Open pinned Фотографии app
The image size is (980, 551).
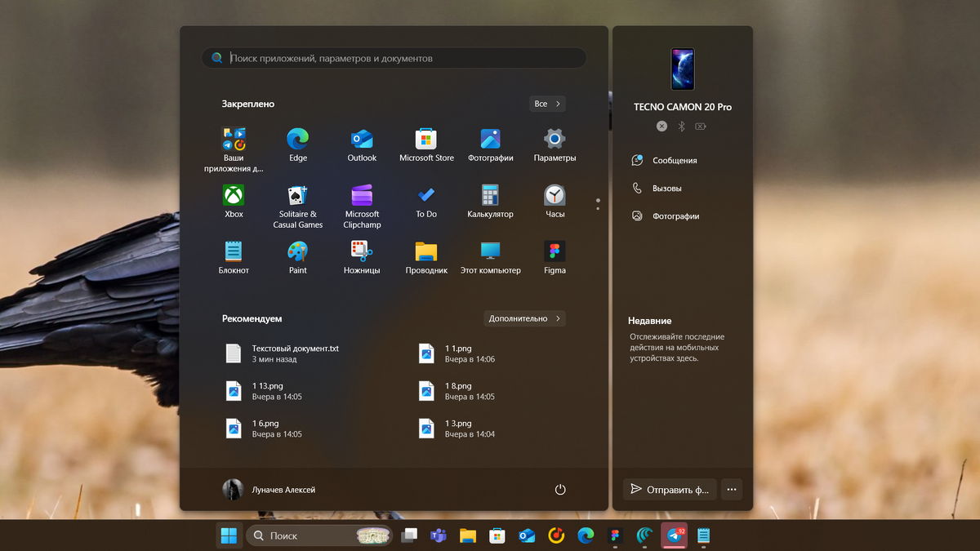tap(490, 144)
